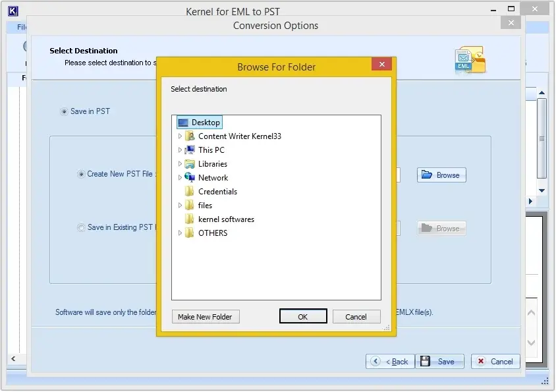Click the Libraries folder icon
556x392 pixels.
190,164
